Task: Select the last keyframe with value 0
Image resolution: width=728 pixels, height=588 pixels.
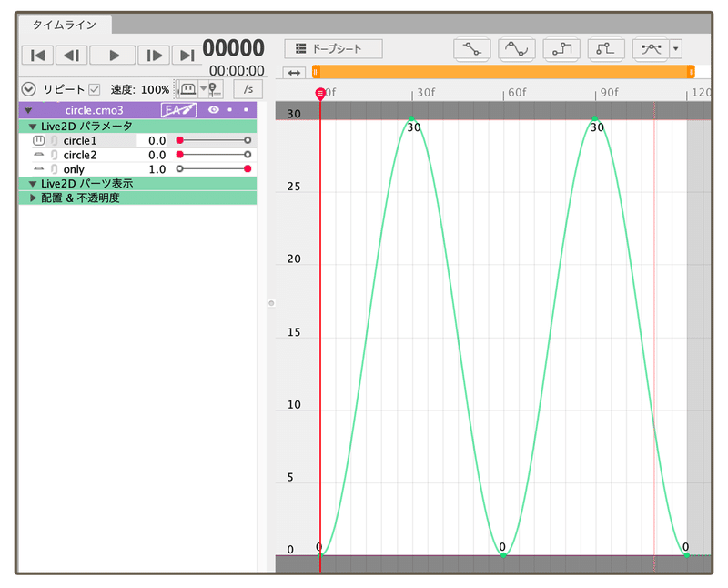Action: click(687, 555)
